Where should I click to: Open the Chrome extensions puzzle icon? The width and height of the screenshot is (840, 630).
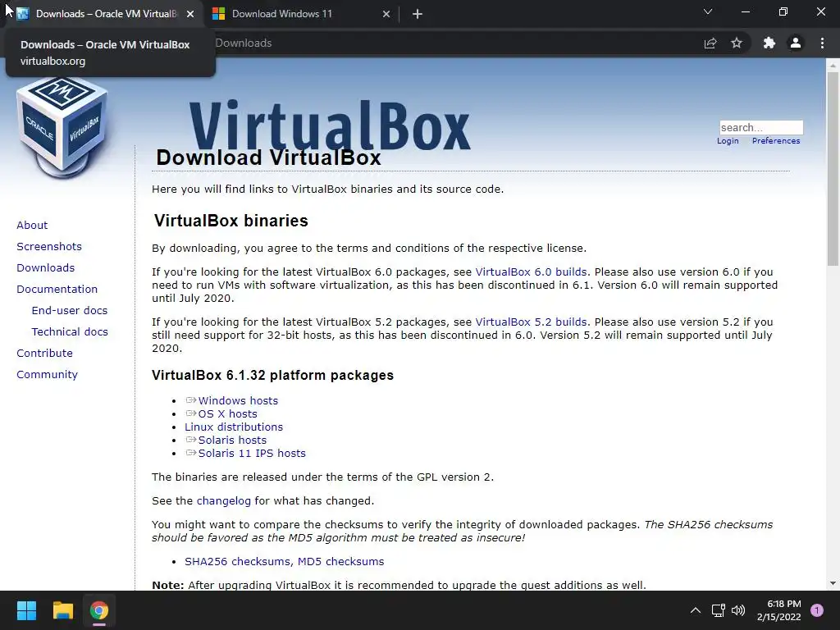[x=769, y=43]
